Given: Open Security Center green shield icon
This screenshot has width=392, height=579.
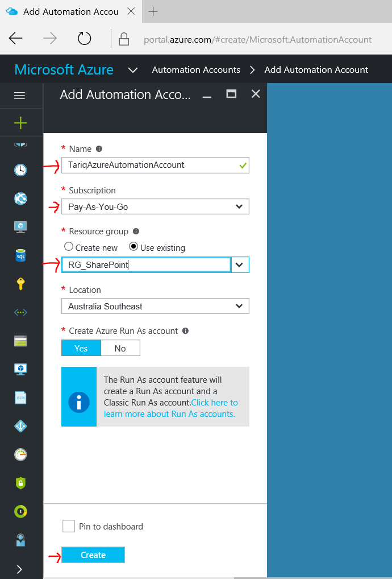Looking at the screenshot, I should point(20,483).
